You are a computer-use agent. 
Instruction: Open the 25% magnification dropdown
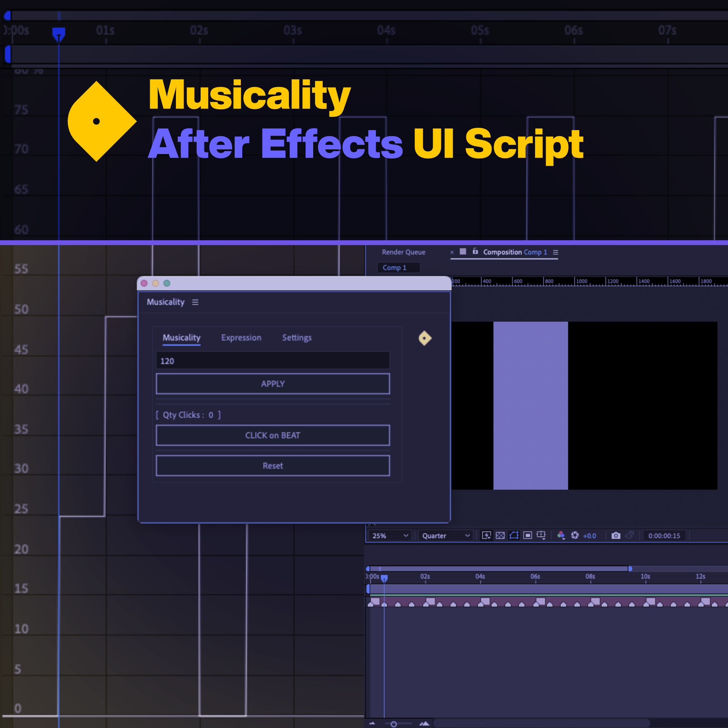[390, 536]
